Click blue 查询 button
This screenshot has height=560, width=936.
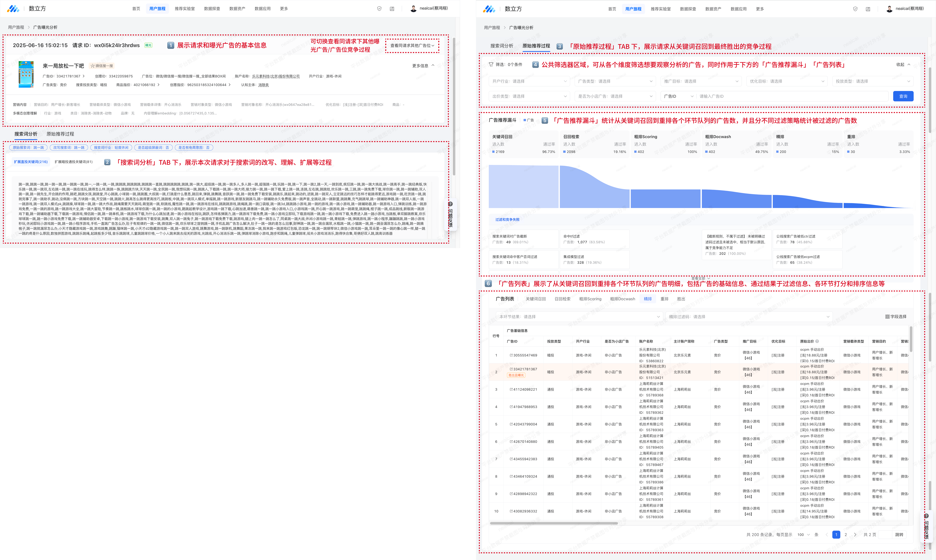903,96
